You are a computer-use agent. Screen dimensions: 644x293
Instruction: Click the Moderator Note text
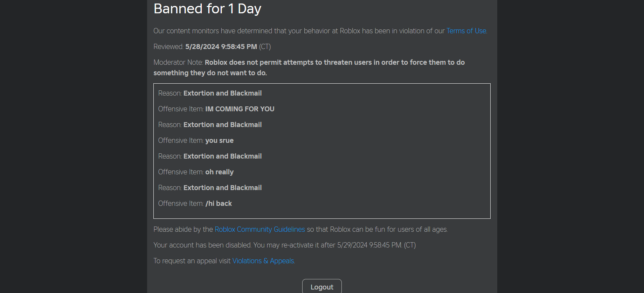179,62
